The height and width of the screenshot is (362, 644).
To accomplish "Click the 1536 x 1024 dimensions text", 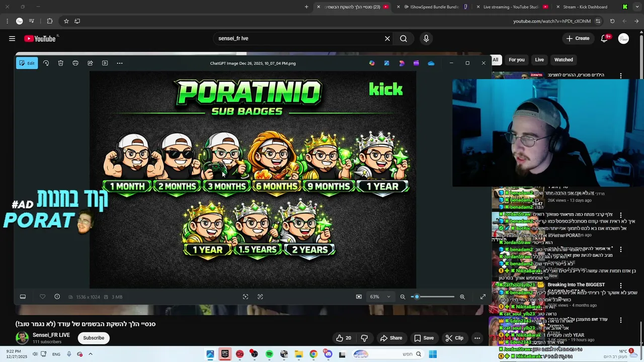I will click(88, 297).
